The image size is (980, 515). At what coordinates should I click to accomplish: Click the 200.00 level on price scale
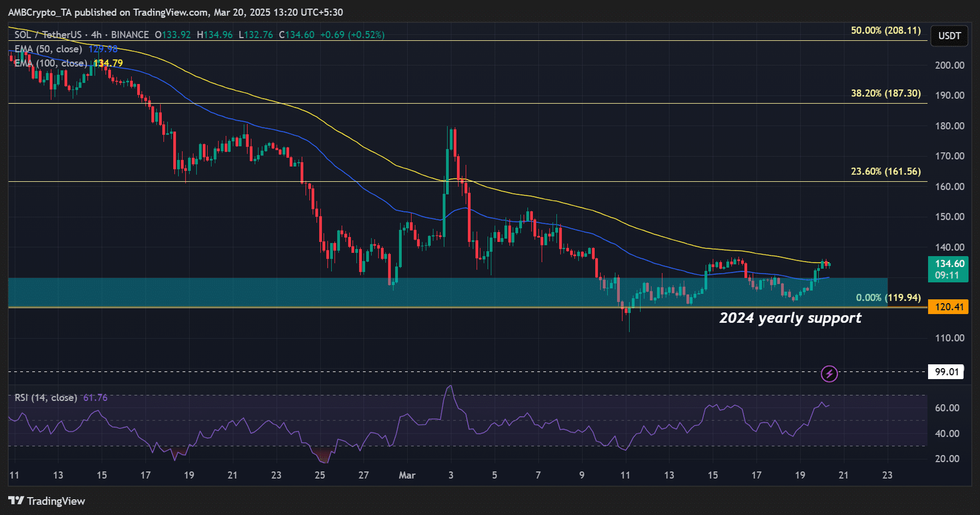949,66
